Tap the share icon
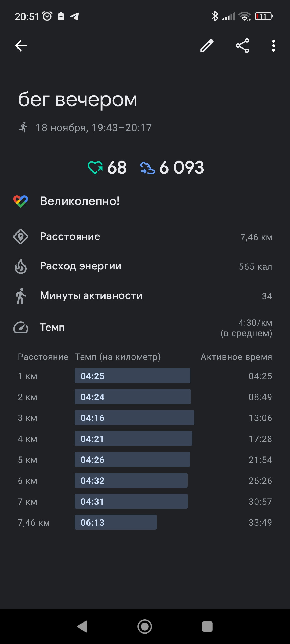The height and width of the screenshot is (644, 290). 242,46
